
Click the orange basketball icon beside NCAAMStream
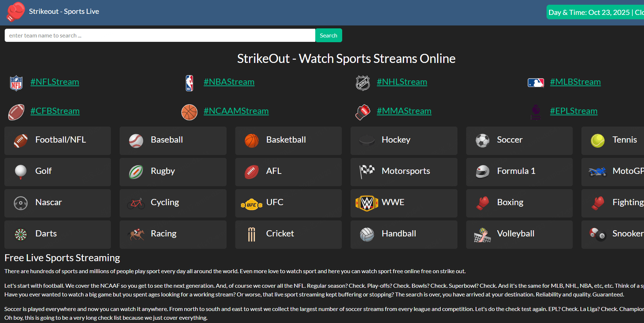189,112
